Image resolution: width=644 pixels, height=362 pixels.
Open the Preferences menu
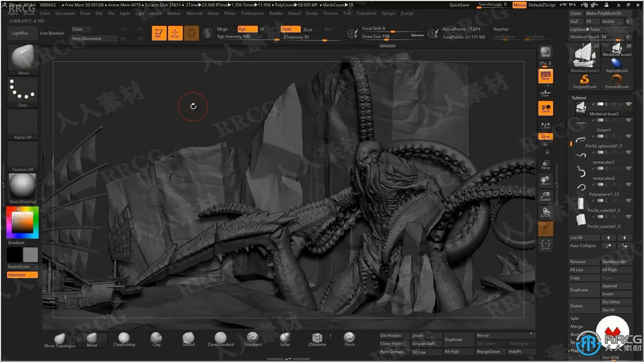click(252, 13)
